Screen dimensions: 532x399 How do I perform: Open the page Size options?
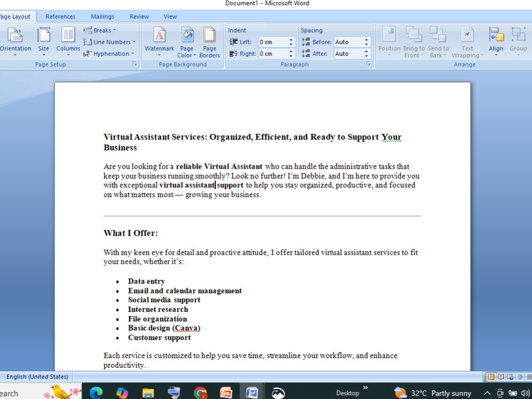point(44,42)
